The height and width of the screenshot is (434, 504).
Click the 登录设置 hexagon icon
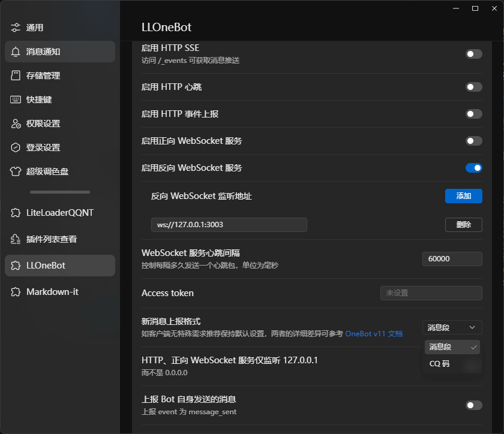tap(16, 147)
